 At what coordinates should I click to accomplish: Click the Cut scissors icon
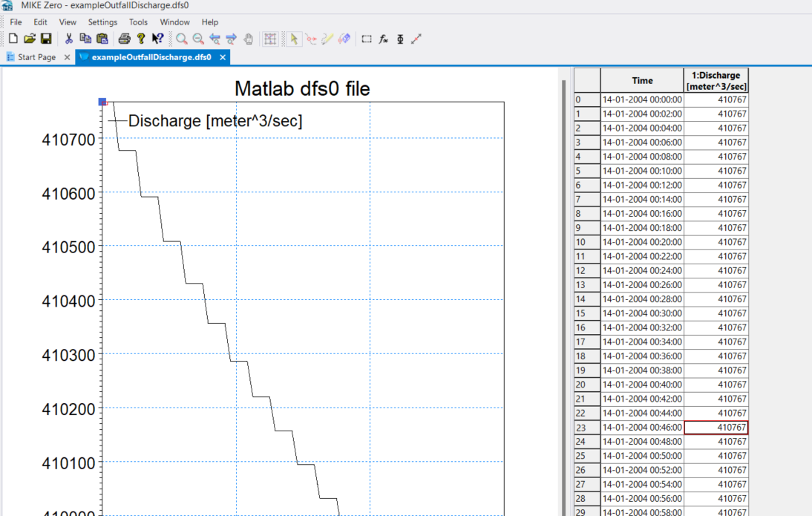pyautogui.click(x=69, y=39)
